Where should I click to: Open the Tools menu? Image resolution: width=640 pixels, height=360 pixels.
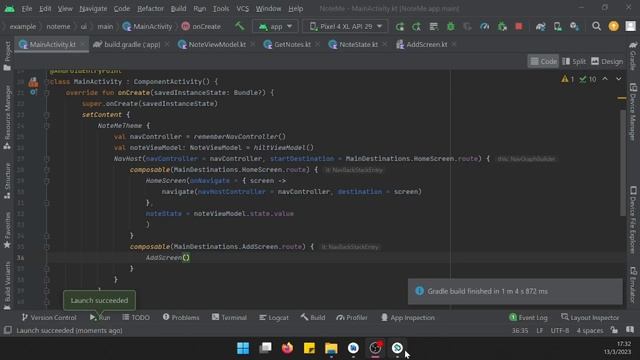coord(221,9)
